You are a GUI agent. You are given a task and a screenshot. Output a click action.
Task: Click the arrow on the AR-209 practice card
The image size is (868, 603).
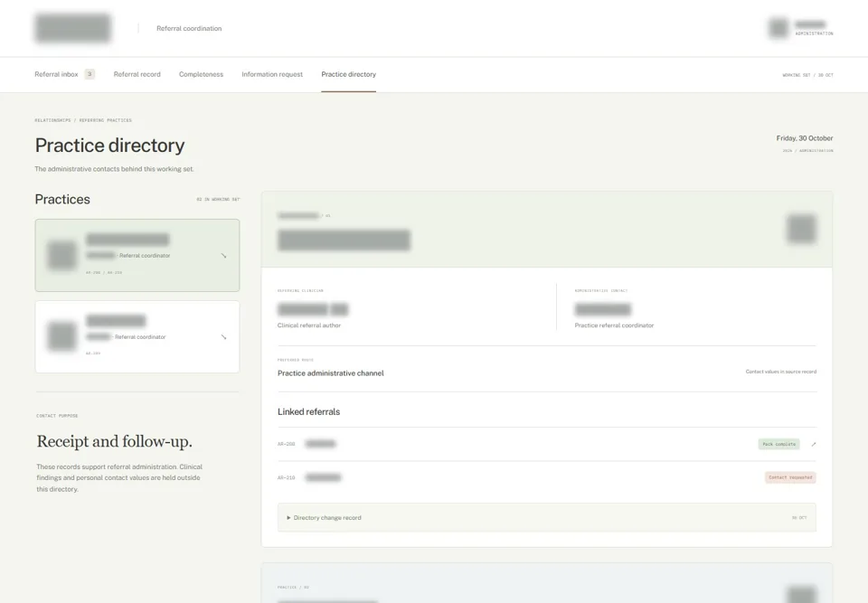click(223, 336)
